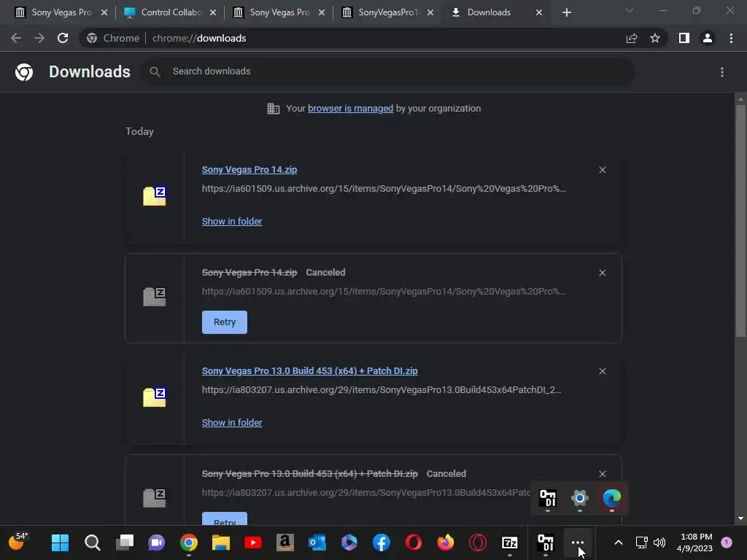The width and height of the screenshot is (747, 560).
Task: Remove canceled Sony Vegas Pro 13.0 entry
Action: (602, 474)
